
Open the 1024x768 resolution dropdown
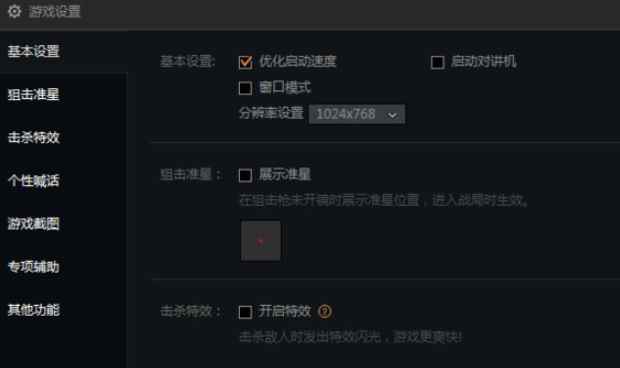point(357,114)
